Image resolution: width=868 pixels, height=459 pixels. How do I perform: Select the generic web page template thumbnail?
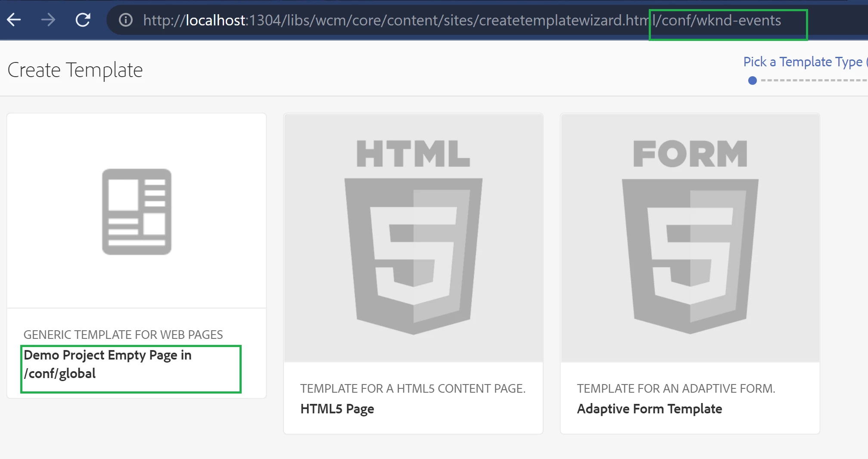[x=137, y=211]
